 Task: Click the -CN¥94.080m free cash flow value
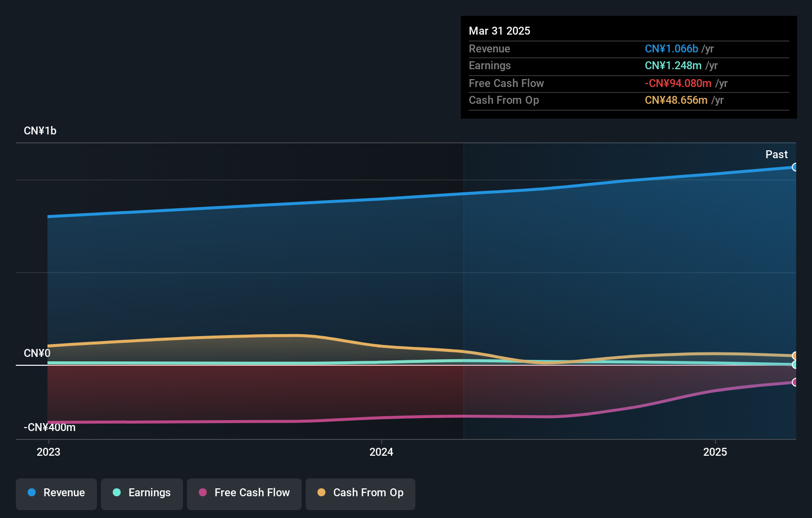pyautogui.click(x=678, y=84)
